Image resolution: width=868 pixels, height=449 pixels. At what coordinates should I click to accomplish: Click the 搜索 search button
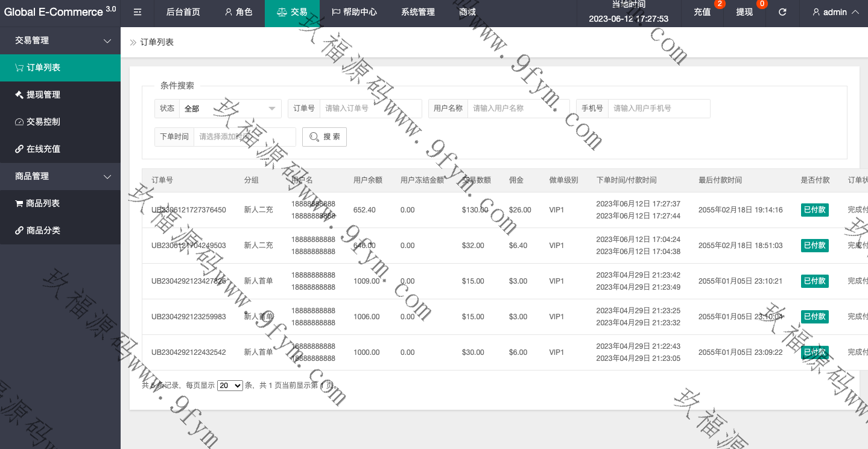pos(325,137)
